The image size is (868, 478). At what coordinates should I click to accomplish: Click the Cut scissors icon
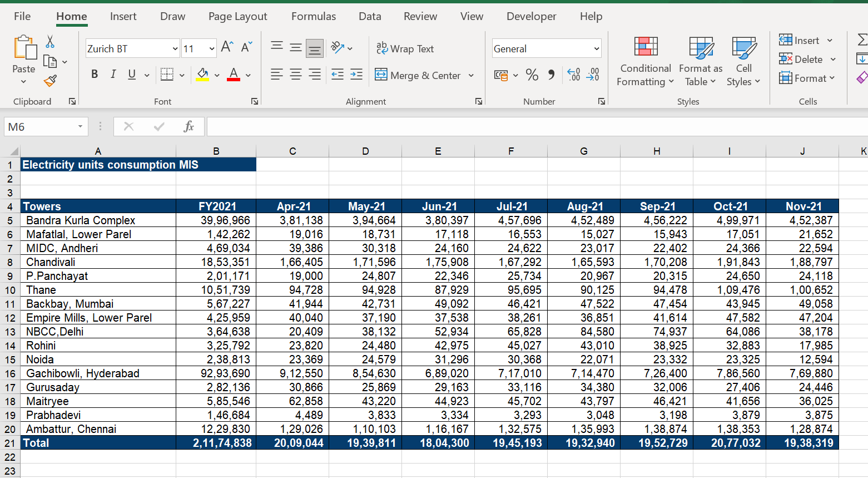[50, 42]
